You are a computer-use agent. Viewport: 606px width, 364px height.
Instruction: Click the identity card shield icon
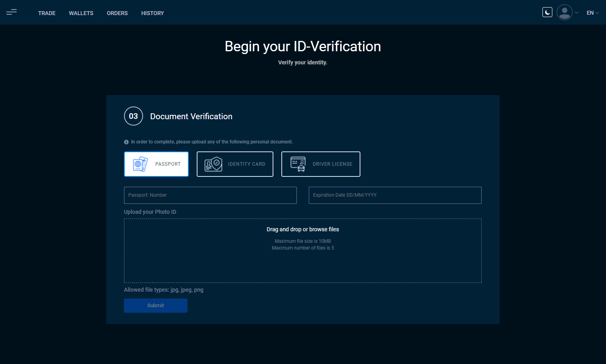[213, 164]
